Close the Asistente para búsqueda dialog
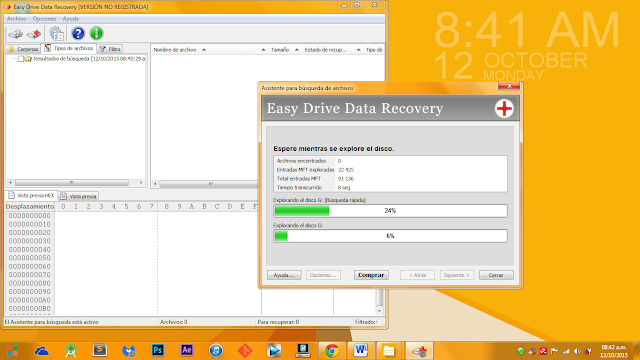Screen dimensions: 640x360 pyautogui.click(x=509, y=86)
